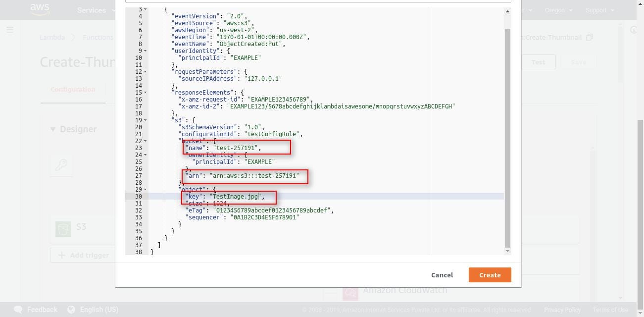
Task: Click the eventSource "aws:s3" value
Action: point(237,23)
